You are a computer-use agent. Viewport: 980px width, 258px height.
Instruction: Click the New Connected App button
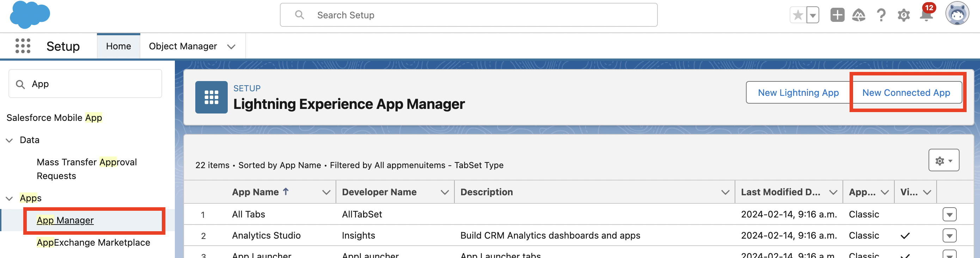pos(906,92)
